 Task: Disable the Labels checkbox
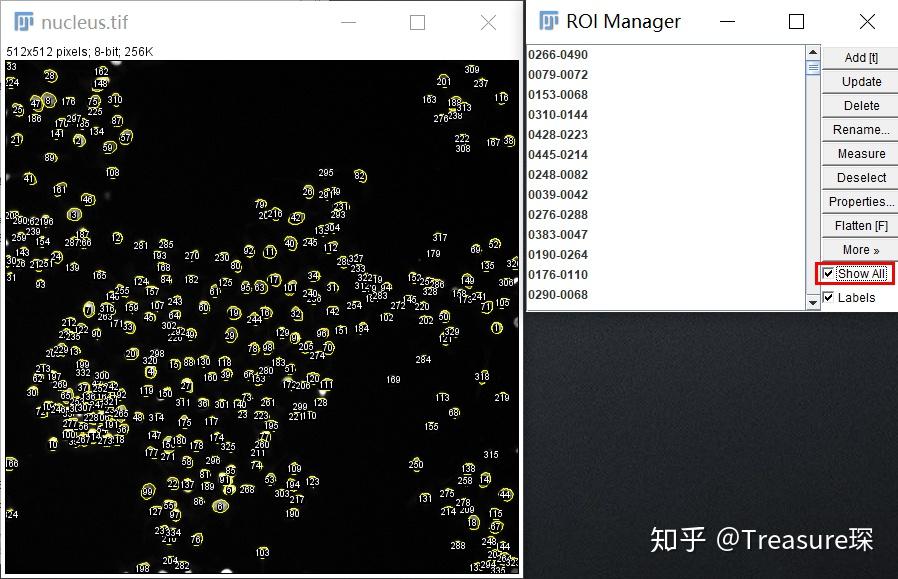[x=829, y=297]
